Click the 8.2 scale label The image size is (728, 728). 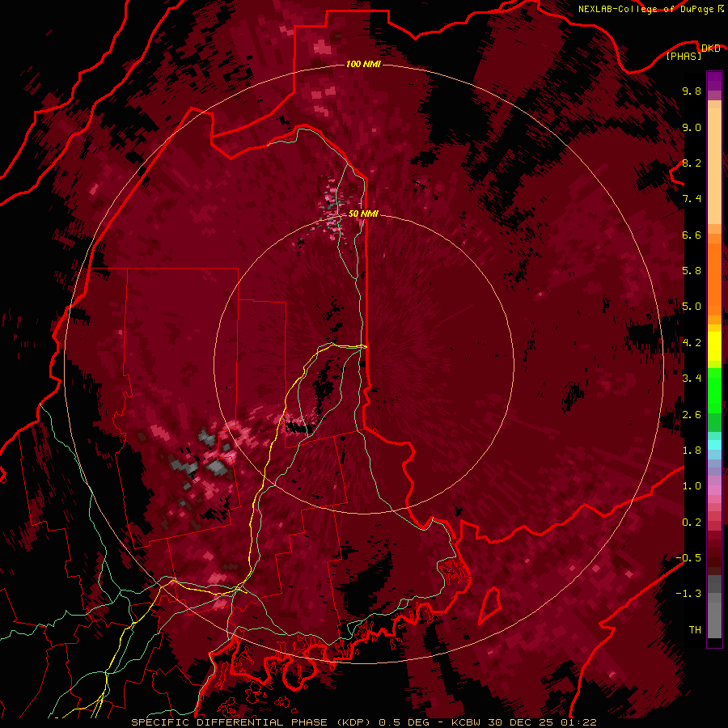coord(692,163)
